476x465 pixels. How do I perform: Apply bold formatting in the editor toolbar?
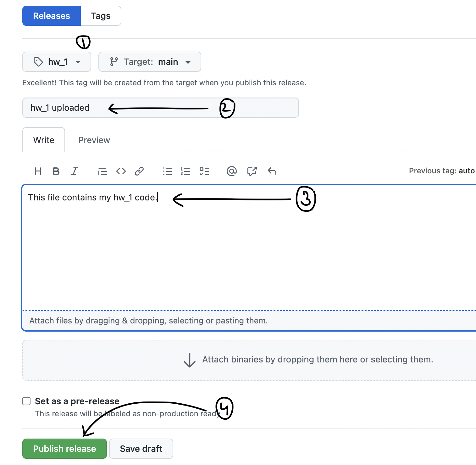click(56, 171)
